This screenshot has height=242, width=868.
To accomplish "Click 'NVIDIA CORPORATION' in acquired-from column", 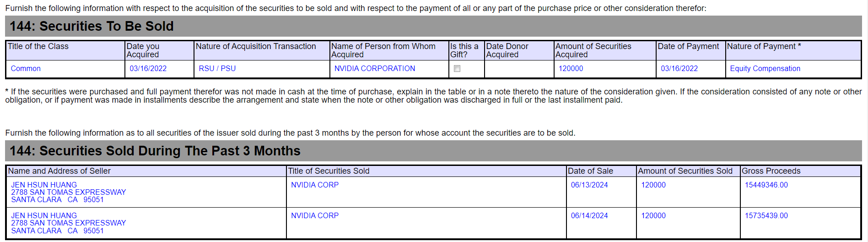I will point(375,69).
